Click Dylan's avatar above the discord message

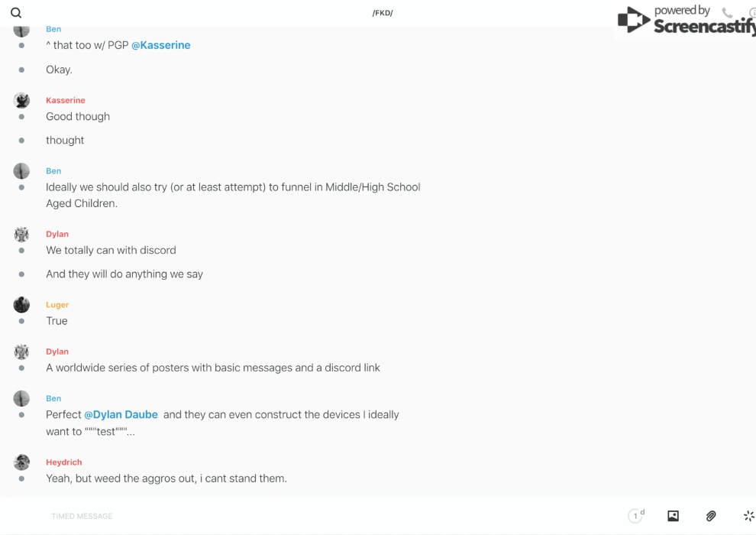[21, 235]
